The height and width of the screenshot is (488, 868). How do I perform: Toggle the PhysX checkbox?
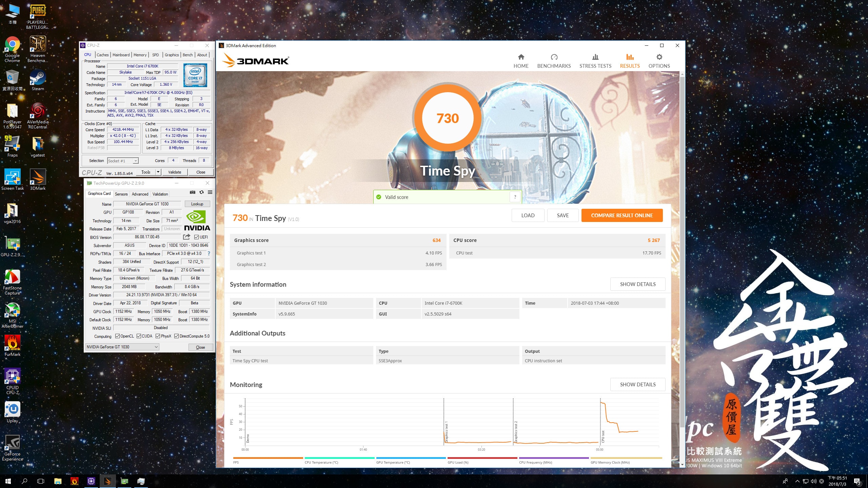158,336
